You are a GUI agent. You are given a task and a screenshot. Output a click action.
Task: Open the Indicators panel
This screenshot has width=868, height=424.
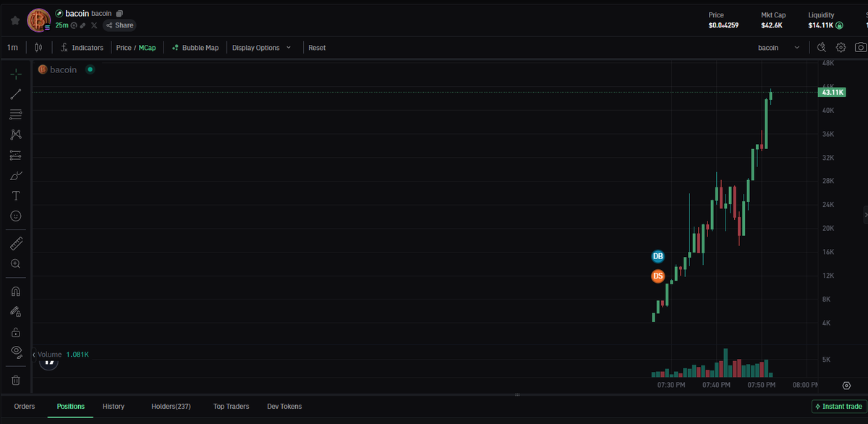pyautogui.click(x=82, y=48)
